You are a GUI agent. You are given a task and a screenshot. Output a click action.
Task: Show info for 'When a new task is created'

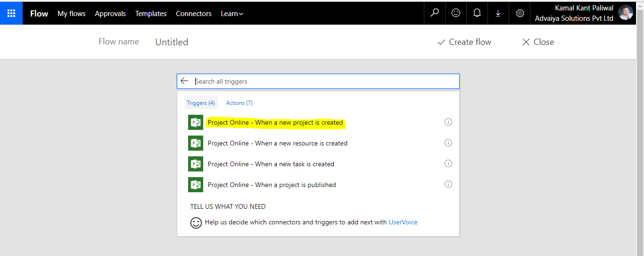pyautogui.click(x=448, y=163)
